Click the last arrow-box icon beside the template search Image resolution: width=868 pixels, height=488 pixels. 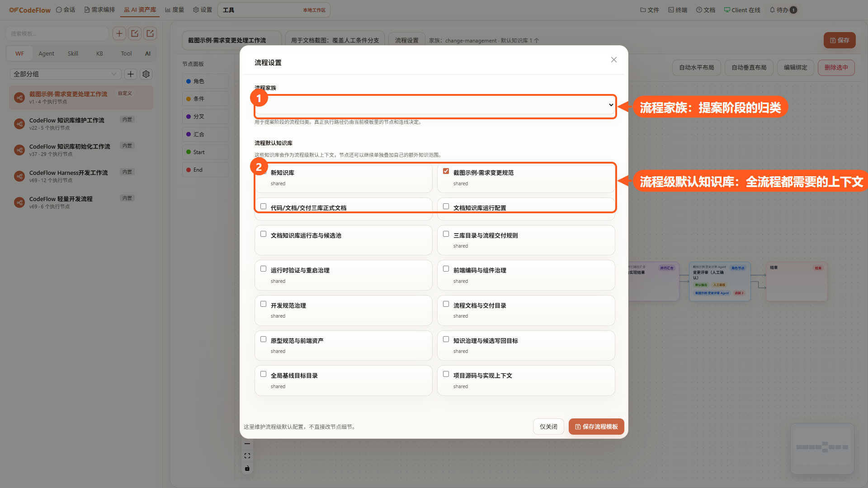pyautogui.click(x=150, y=33)
